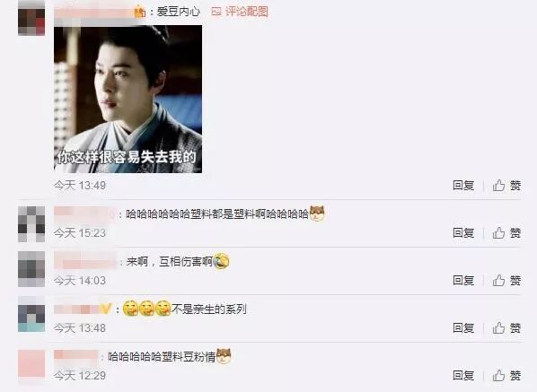Click the comment image icon beside 评论配图
This screenshot has height=392, width=537.
tap(216, 12)
